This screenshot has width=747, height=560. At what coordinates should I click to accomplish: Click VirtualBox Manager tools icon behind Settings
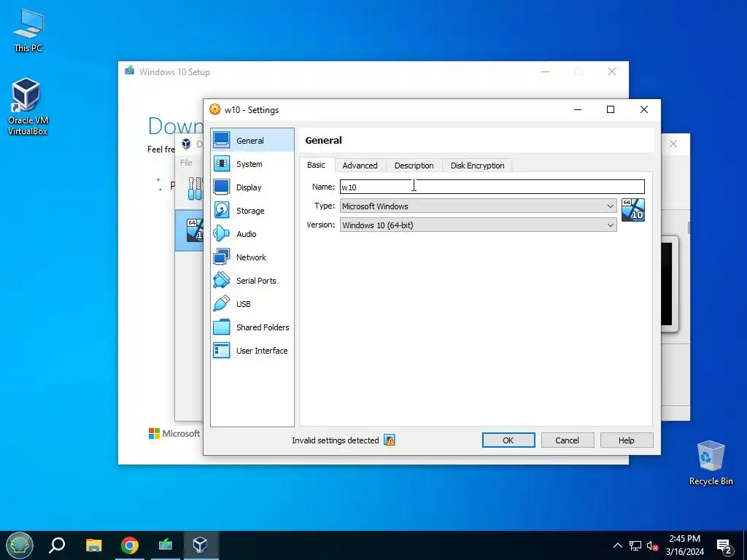(x=194, y=189)
